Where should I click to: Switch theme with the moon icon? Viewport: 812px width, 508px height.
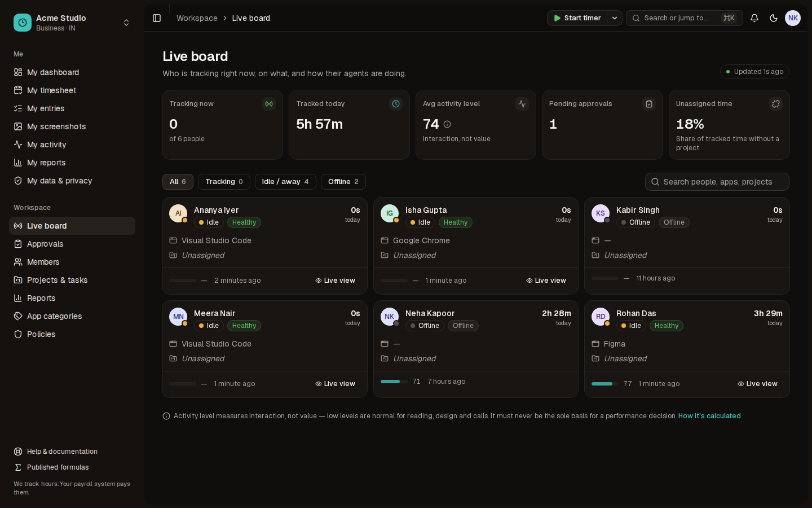click(774, 18)
